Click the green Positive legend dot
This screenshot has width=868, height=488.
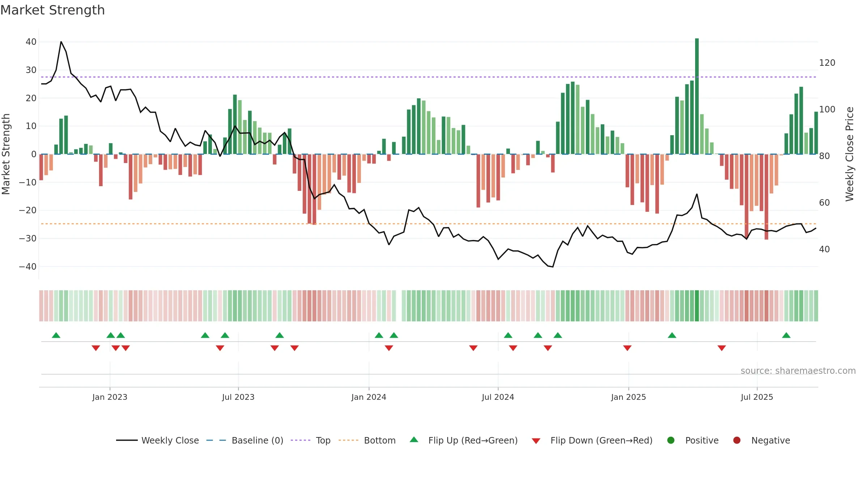pyautogui.click(x=671, y=440)
